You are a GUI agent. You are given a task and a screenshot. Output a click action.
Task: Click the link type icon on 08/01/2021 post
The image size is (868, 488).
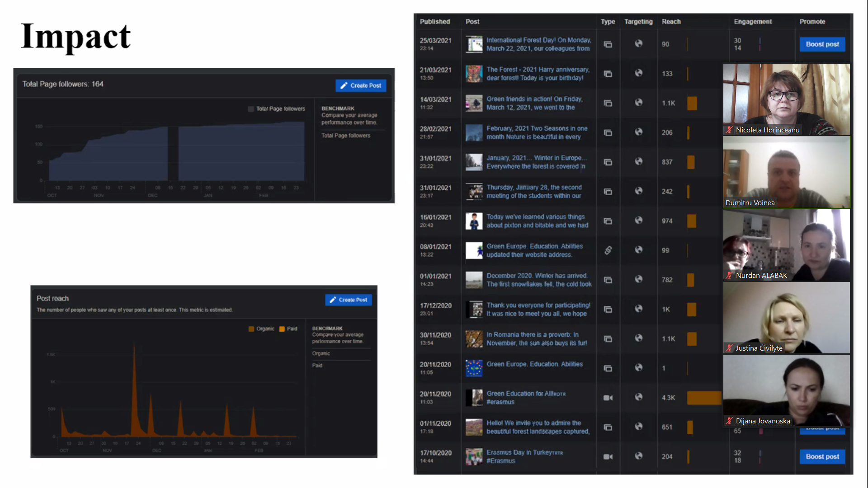click(x=608, y=250)
